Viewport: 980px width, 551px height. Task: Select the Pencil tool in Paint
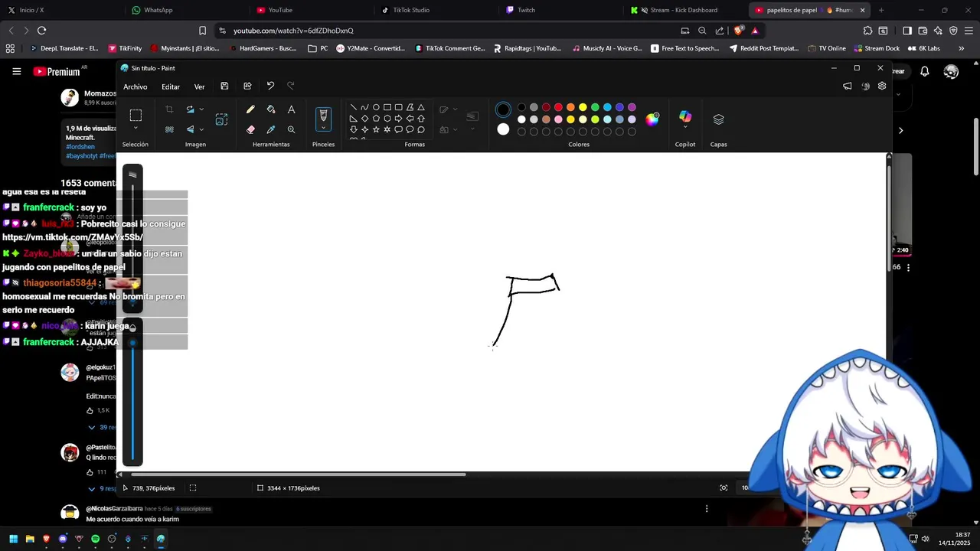pos(250,109)
